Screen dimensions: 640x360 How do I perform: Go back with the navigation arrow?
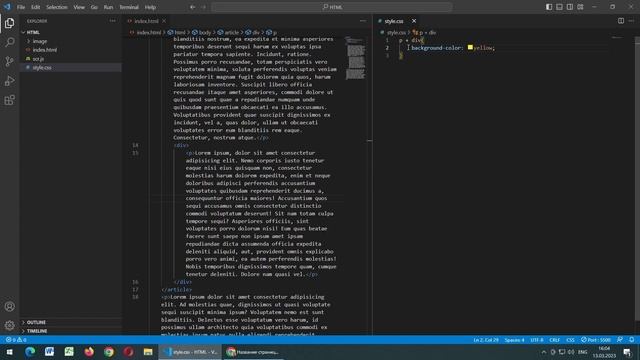click(193, 7)
